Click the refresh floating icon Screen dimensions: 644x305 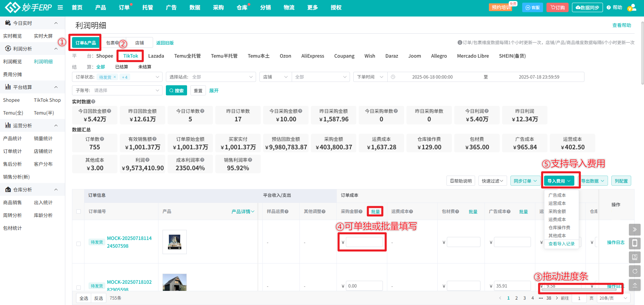tap(635, 271)
